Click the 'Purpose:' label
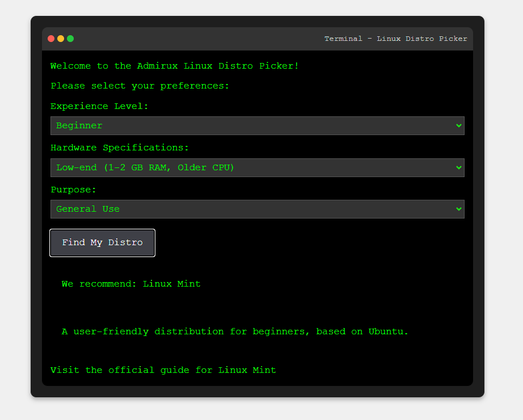The image size is (523, 420). coord(73,190)
